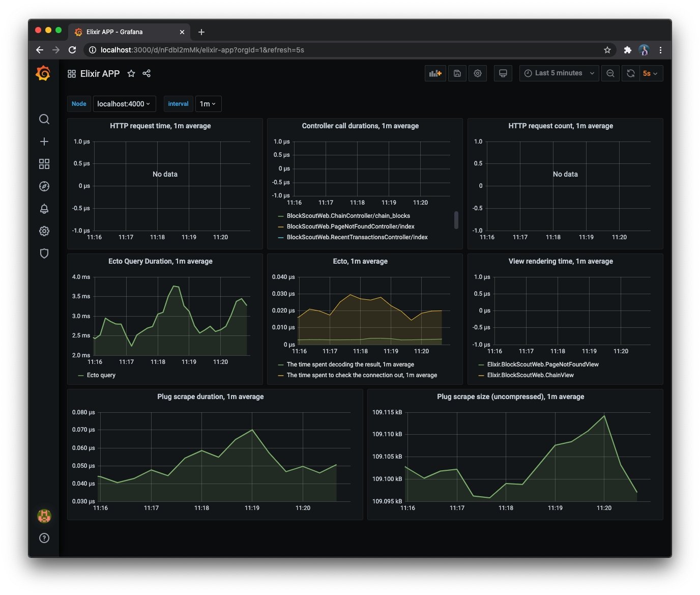The width and height of the screenshot is (700, 595).
Task: Open the Explore compass icon
Action: coord(44,186)
